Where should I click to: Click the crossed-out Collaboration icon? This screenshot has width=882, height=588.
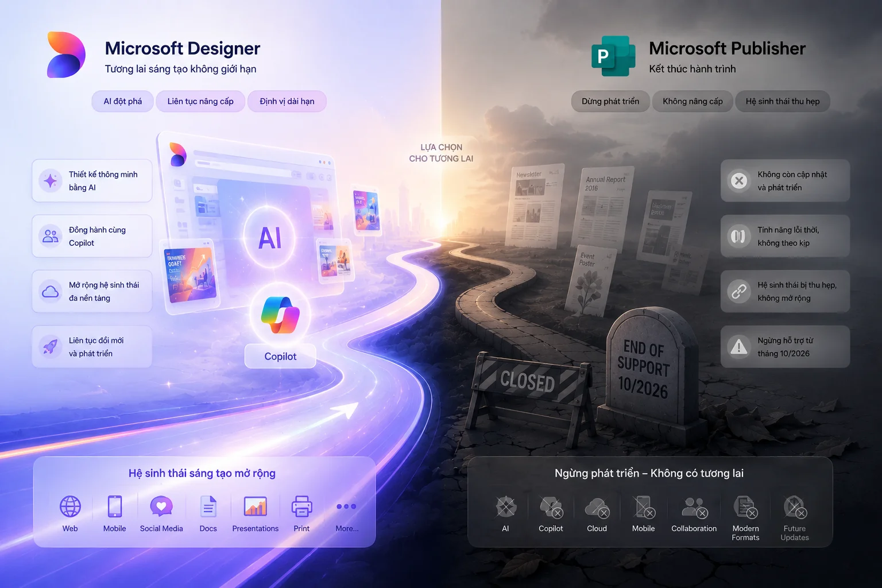pyautogui.click(x=694, y=508)
